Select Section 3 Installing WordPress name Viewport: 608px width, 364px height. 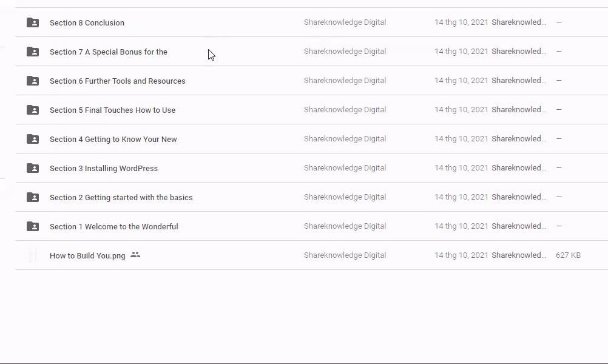[103, 169]
